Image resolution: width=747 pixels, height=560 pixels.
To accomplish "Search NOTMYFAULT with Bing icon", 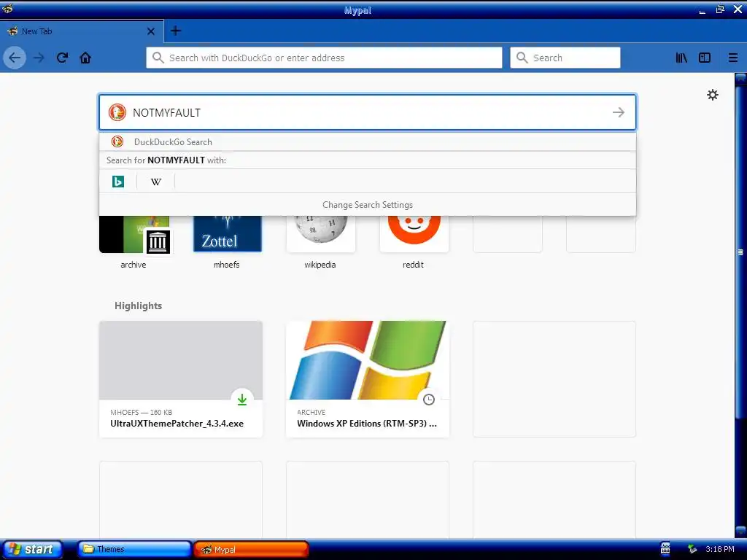I will (118, 182).
